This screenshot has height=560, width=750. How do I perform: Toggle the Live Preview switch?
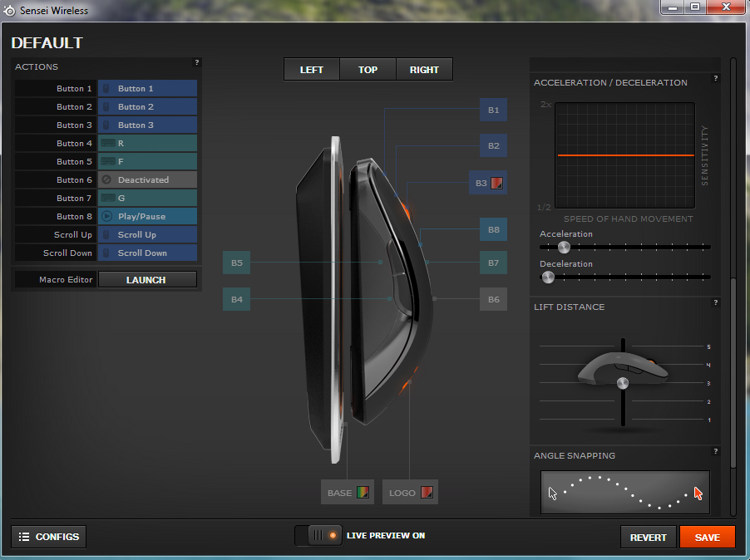point(318,536)
